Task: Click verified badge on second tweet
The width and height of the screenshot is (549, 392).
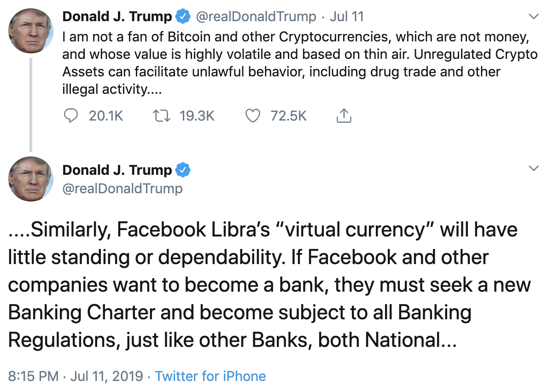Action: point(183,170)
